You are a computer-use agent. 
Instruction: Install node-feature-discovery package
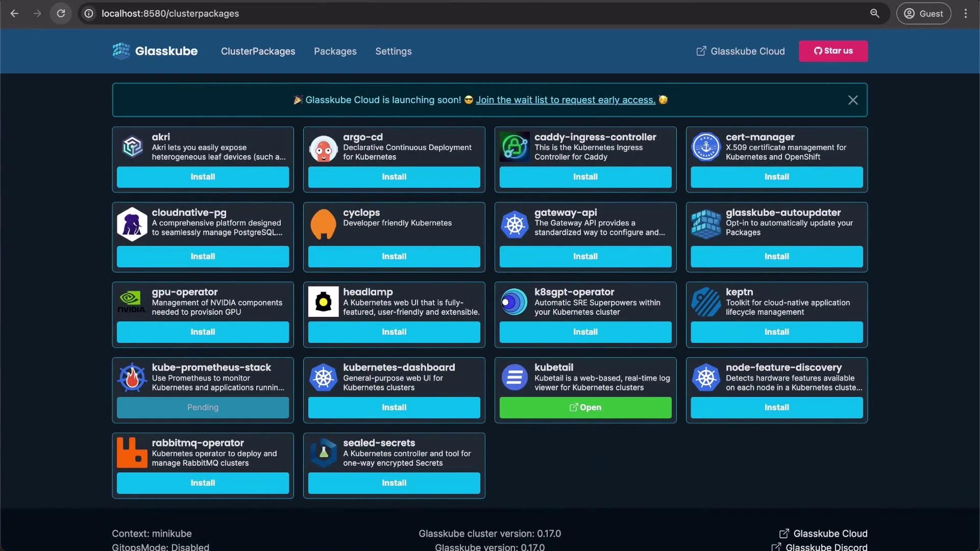(x=777, y=408)
